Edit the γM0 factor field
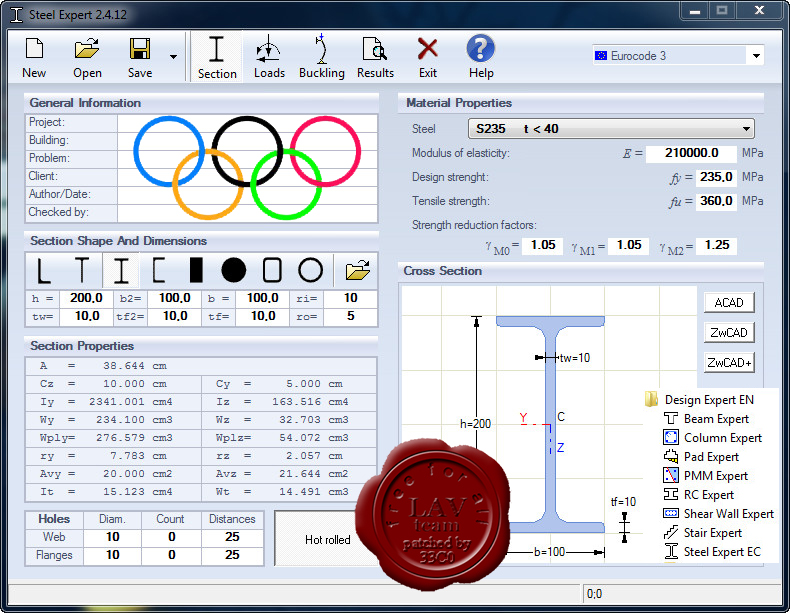 [x=543, y=245]
